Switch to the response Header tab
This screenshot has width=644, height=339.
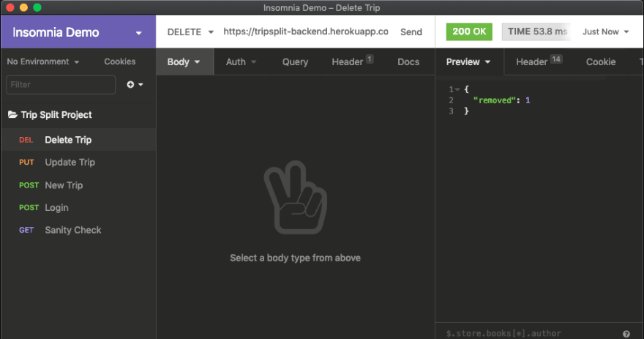point(539,62)
